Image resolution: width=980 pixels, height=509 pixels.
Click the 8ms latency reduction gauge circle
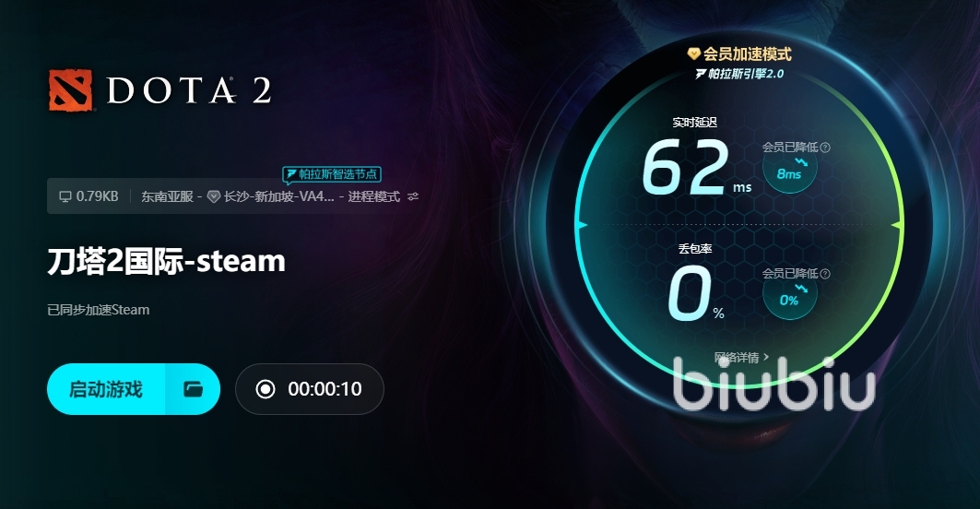coord(789,168)
